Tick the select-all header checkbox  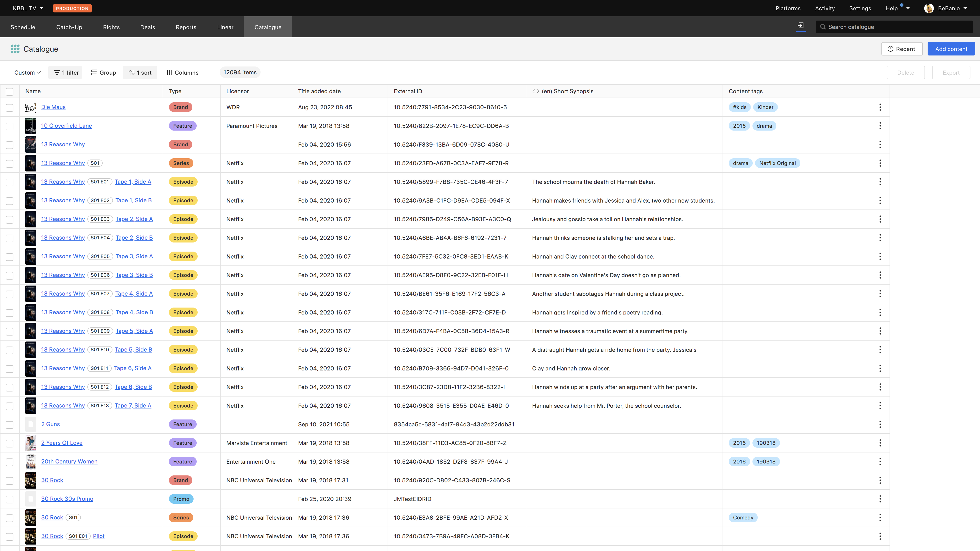tap(10, 92)
